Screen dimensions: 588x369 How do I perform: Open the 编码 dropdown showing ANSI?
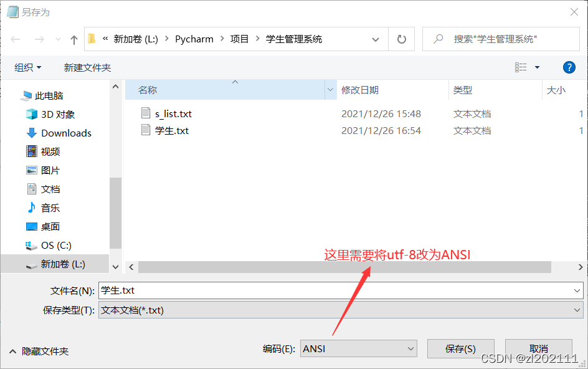tap(359, 348)
